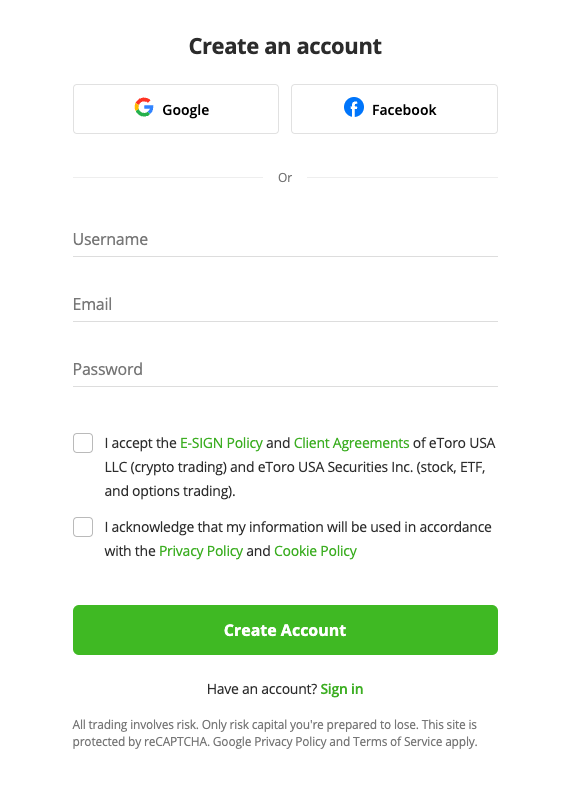
Task: Focus the Username input field
Action: [x=285, y=240]
